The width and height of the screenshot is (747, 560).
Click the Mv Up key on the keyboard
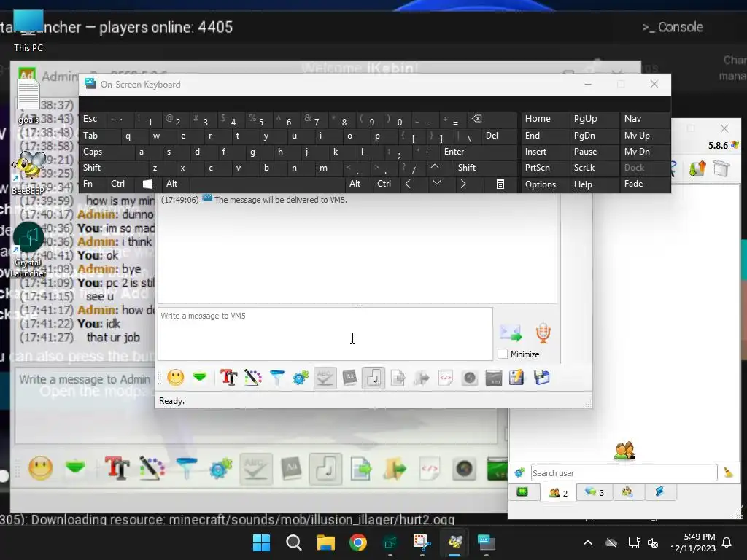click(645, 136)
